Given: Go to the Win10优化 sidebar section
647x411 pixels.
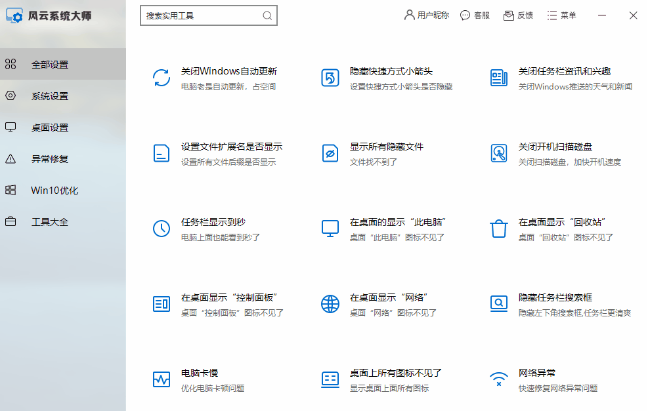Looking at the screenshot, I should tap(53, 190).
